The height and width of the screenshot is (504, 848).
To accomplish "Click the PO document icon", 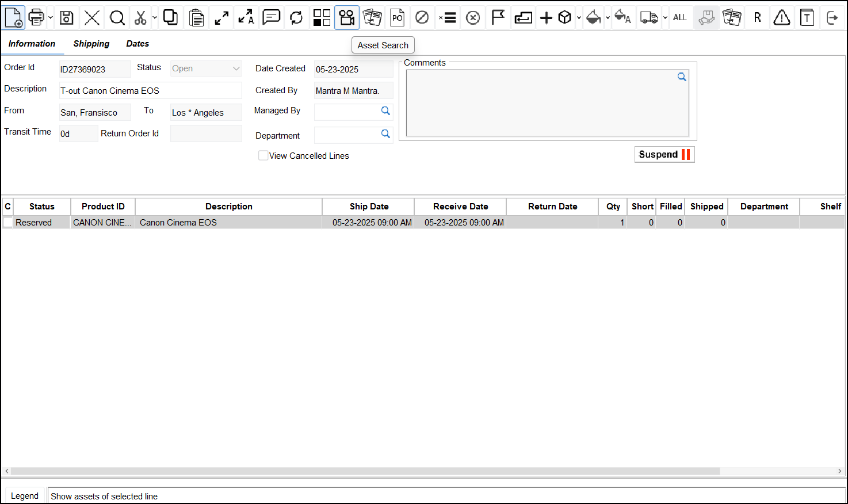I will [x=397, y=18].
